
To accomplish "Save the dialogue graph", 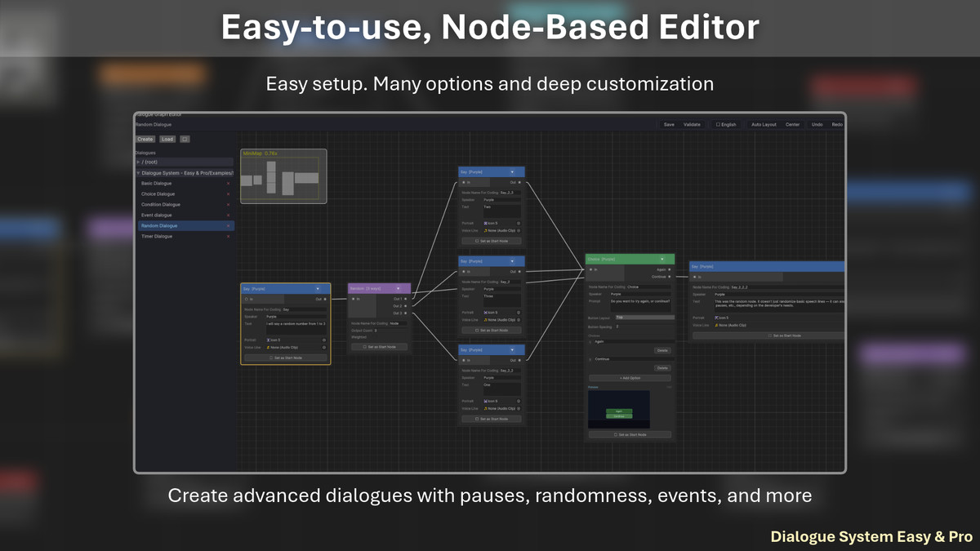I will click(x=669, y=125).
